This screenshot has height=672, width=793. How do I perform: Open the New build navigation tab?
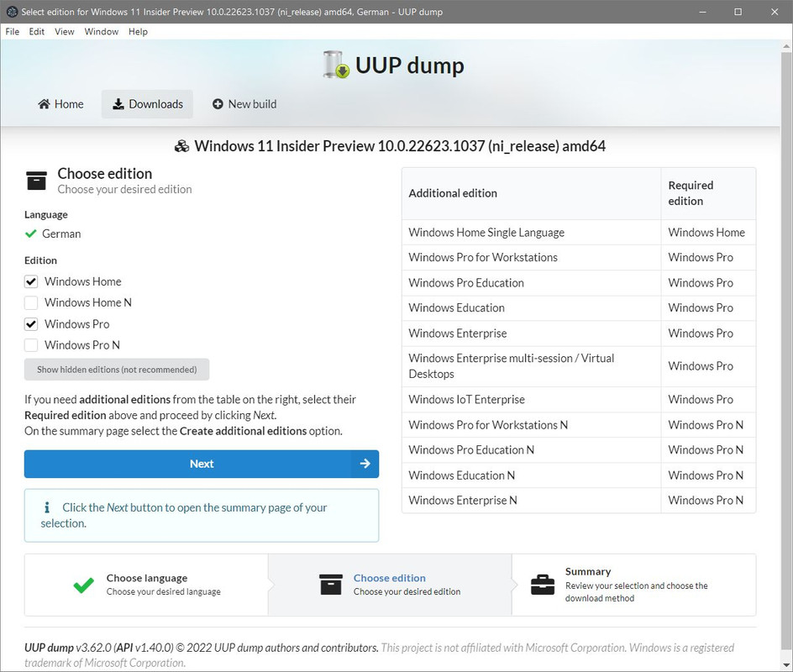click(x=244, y=104)
